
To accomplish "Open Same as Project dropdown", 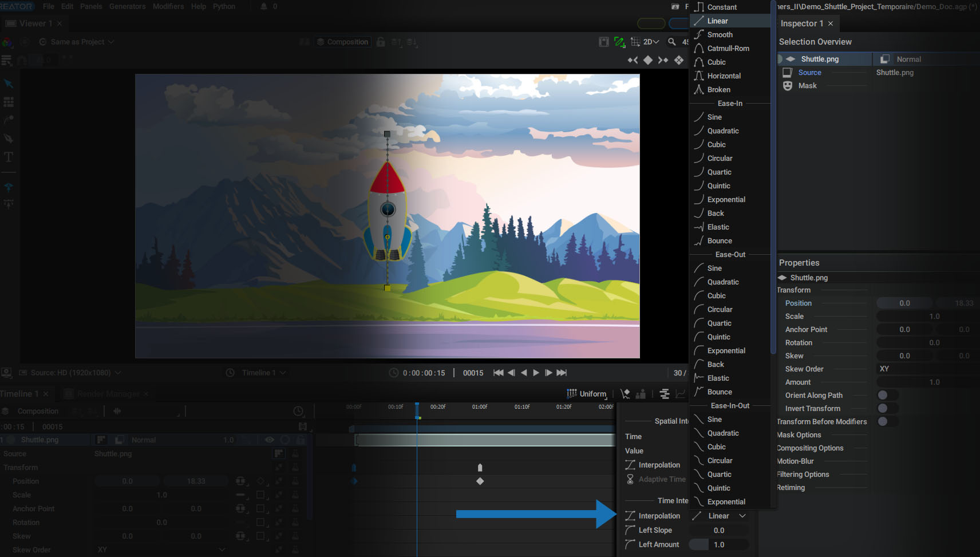I will point(77,42).
